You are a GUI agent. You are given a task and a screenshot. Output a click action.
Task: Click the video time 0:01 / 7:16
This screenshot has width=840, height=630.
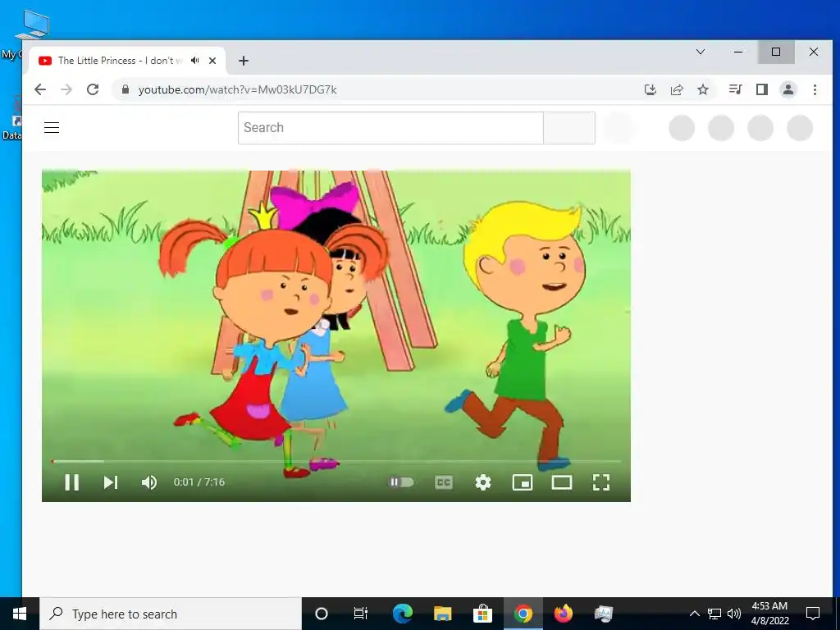(x=199, y=482)
